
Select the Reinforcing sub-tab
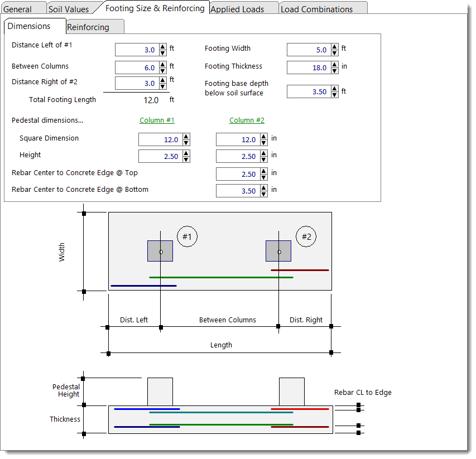pos(88,27)
